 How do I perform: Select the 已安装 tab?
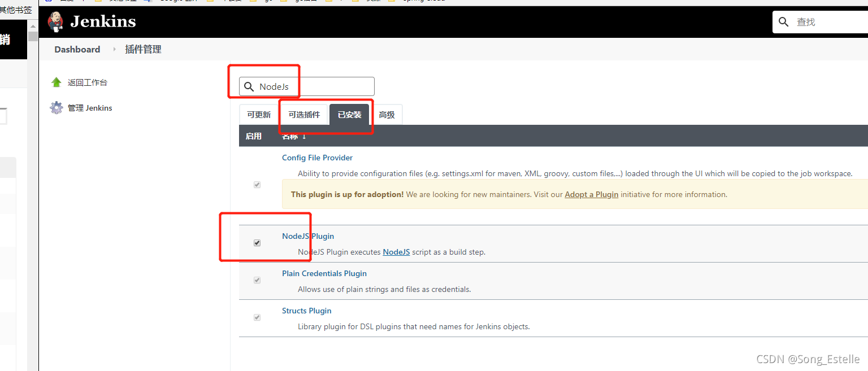pyautogui.click(x=349, y=115)
